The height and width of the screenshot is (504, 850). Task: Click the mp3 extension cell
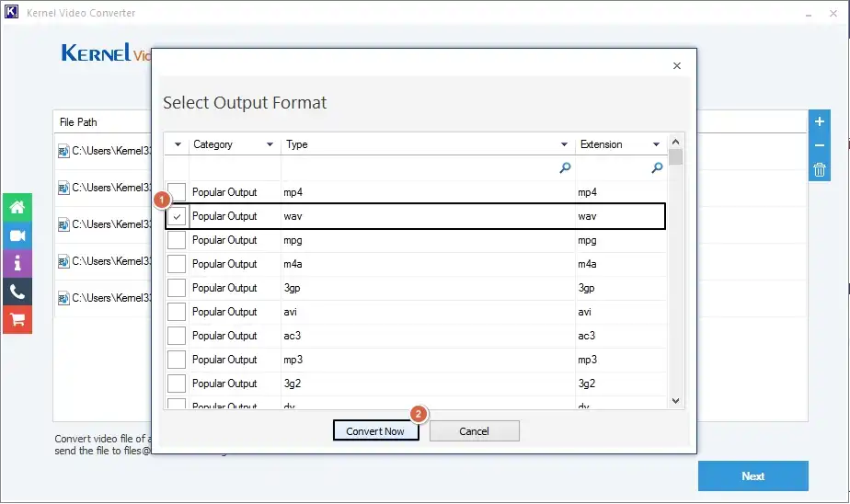(x=621, y=360)
